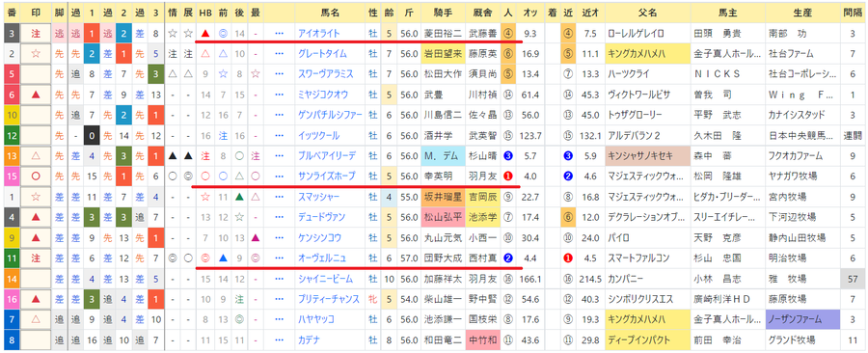
Task: Open the '...' menu in the イッツクール row
Action: click(x=279, y=136)
